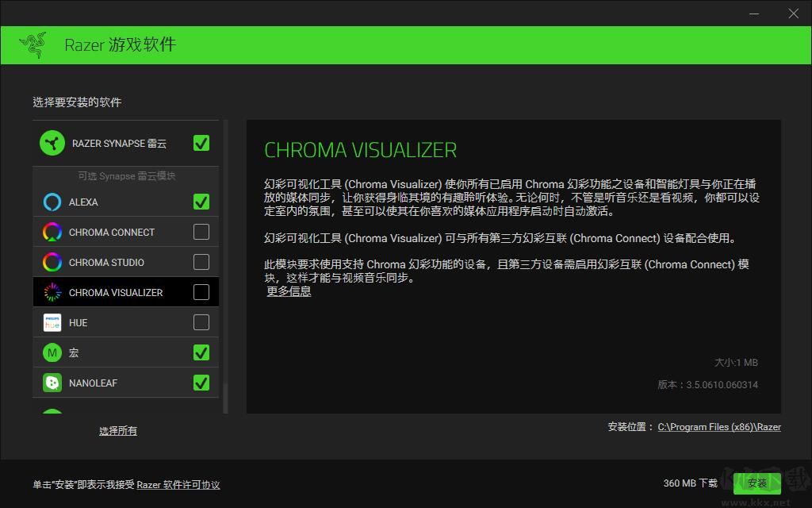This screenshot has height=508, width=812.
Task: Enable the Chroma Connect checkbox
Action: click(201, 232)
